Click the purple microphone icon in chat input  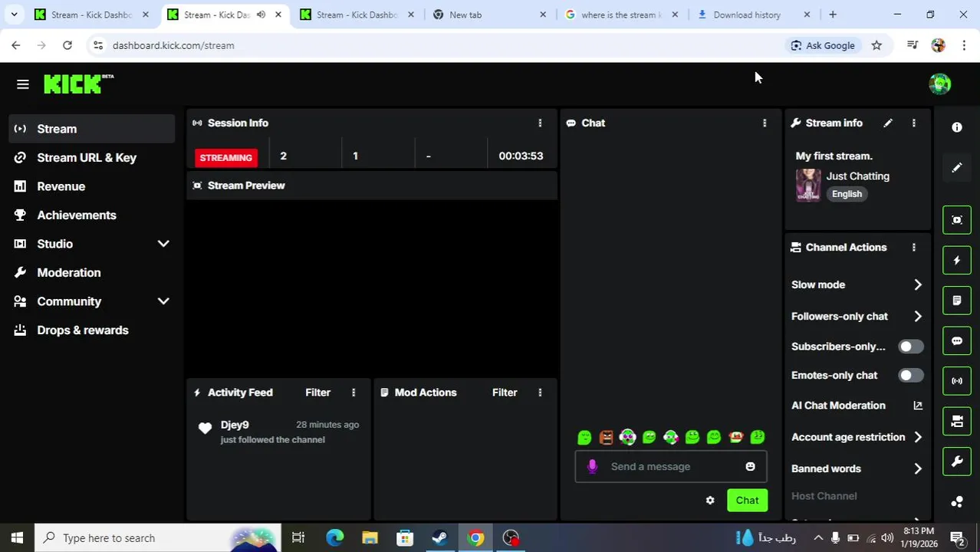pos(592,466)
